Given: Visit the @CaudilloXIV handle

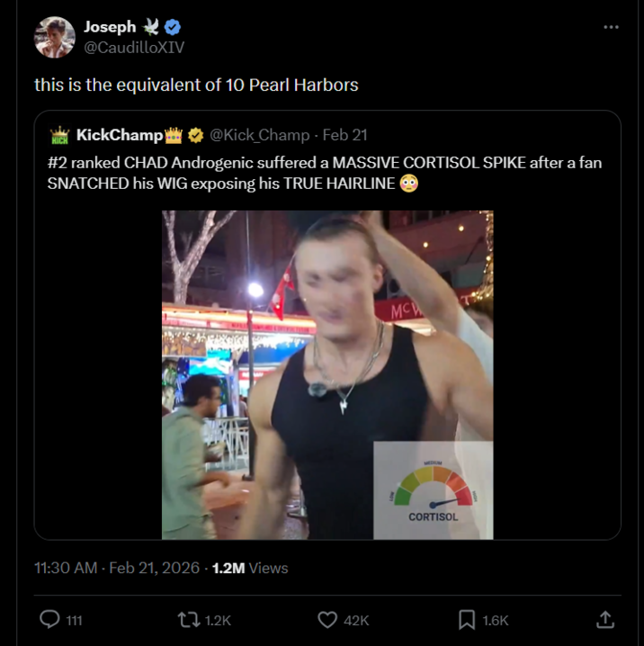Looking at the screenshot, I should (133, 47).
